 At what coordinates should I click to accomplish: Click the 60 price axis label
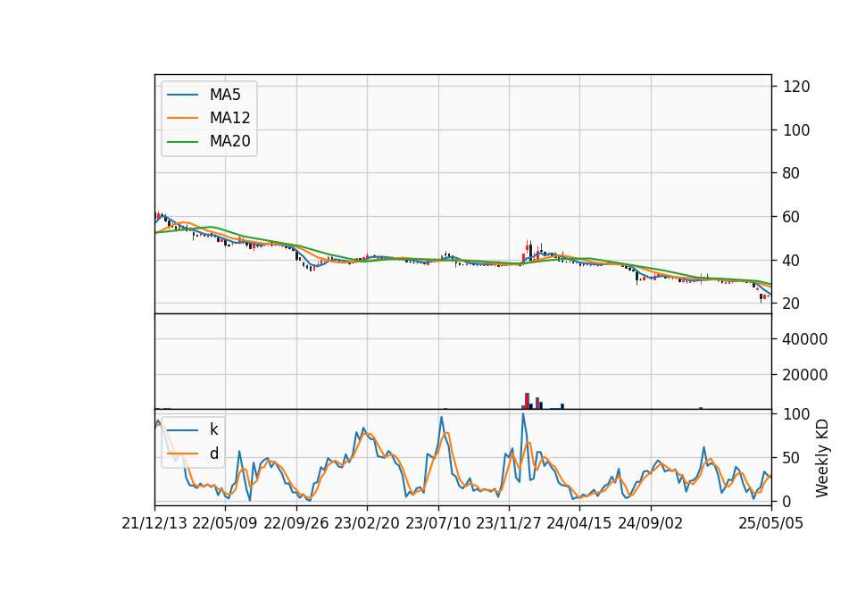click(x=792, y=217)
